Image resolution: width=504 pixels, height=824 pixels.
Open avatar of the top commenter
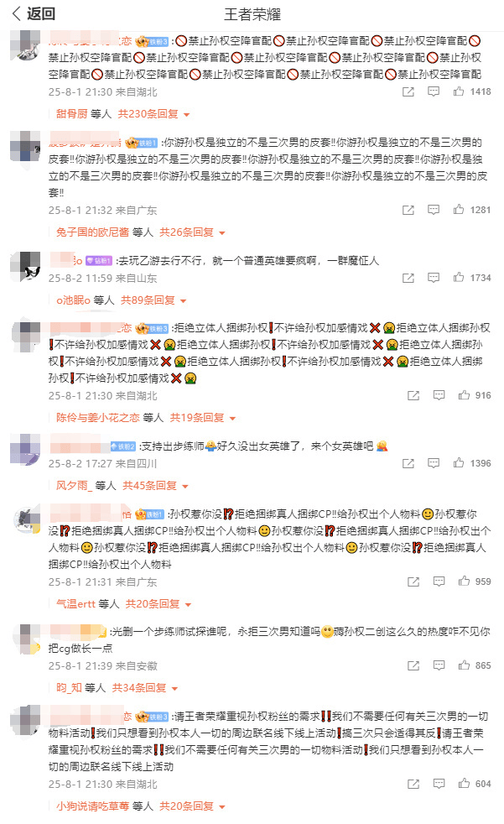pos(24,47)
